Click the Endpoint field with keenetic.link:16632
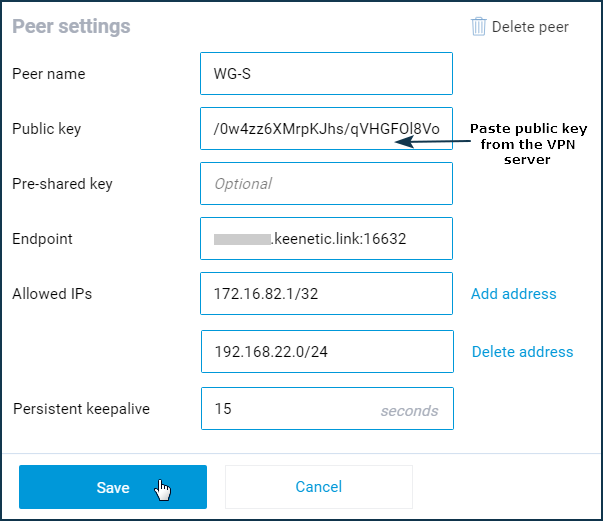Screen dimensions: 603x521 pos(326,238)
